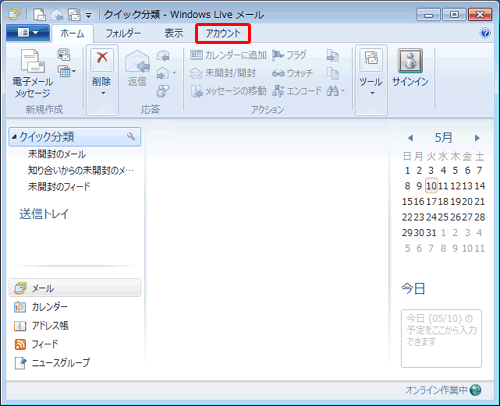Click the Copy to folder icon
The height and width of the screenshot is (406, 500).
click(x=333, y=56)
